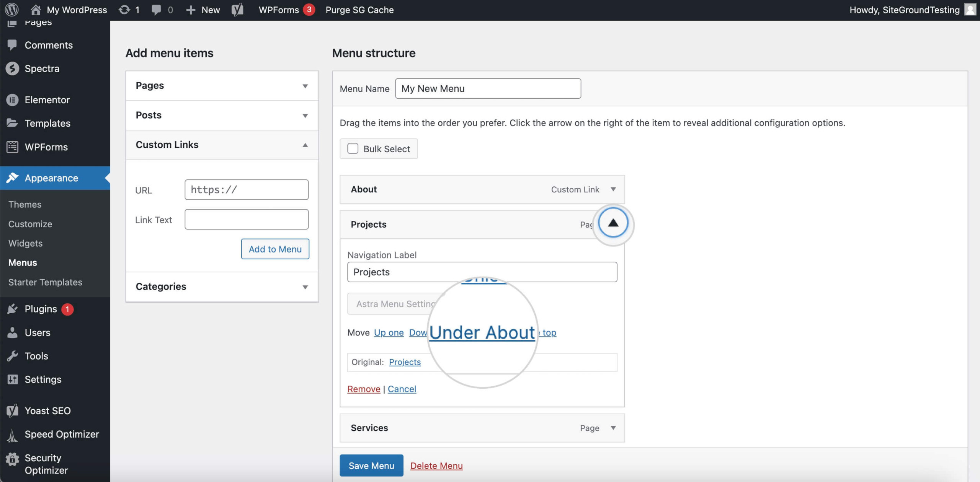Click the Navigation Label field
Image resolution: width=980 pixels, height=482 pixels.
[482, 272]
